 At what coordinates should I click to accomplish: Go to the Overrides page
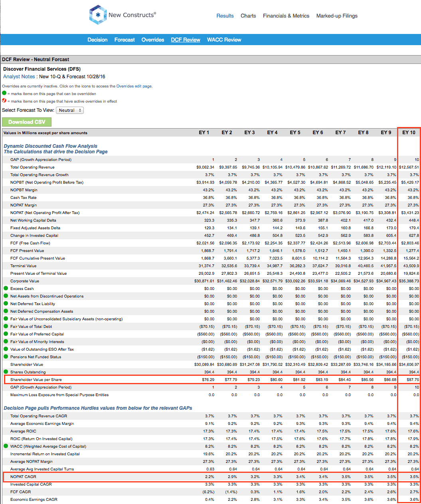coord(153,40)
